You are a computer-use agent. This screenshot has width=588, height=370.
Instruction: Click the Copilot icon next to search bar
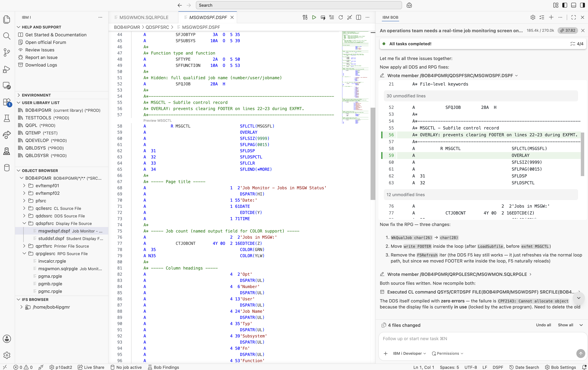point(409,5)
